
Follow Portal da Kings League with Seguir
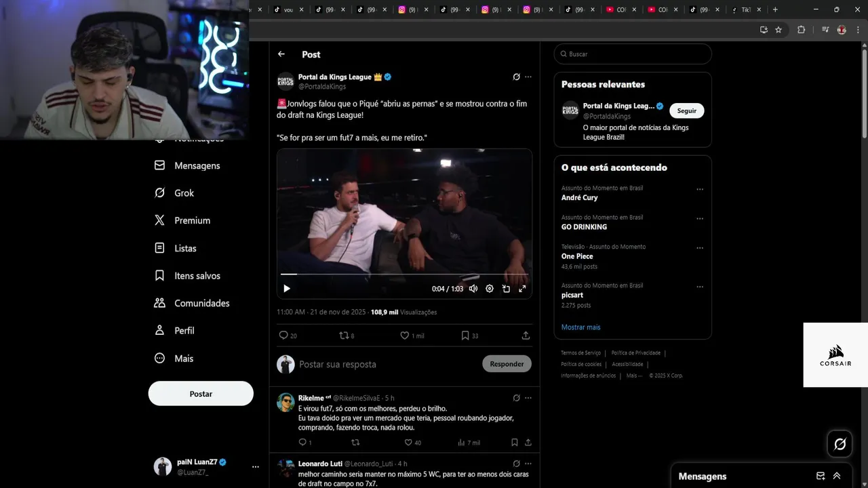coord(687,111)
